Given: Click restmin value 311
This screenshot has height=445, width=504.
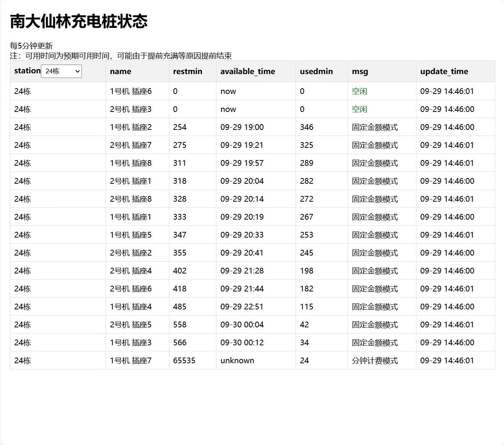Looking at the screenshot, I should (180, 163).
